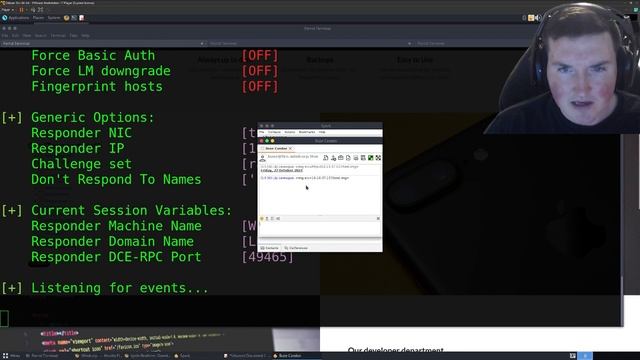
Task: Open the Spark window's Actions menu
Action: pyautogui.click(x=289, y=132)
